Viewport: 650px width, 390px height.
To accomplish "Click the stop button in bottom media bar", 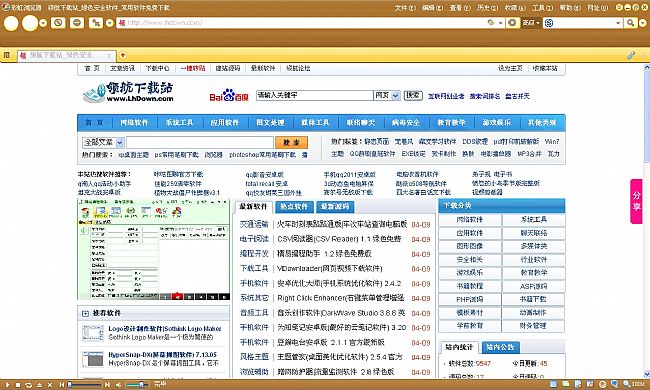I will pos(18,385).
